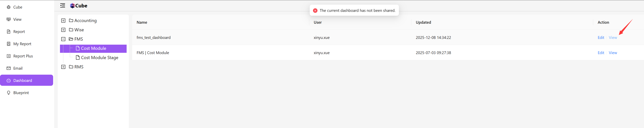Collapse the sidebar with the menu-fold icon

click(x=63, y=6)
